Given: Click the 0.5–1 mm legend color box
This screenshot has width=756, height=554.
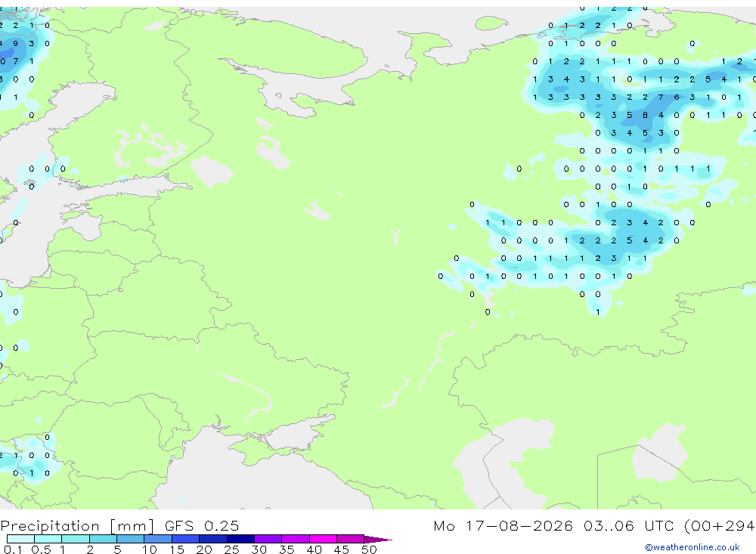Looking at the screenshot, I should [x=48, y=539].
